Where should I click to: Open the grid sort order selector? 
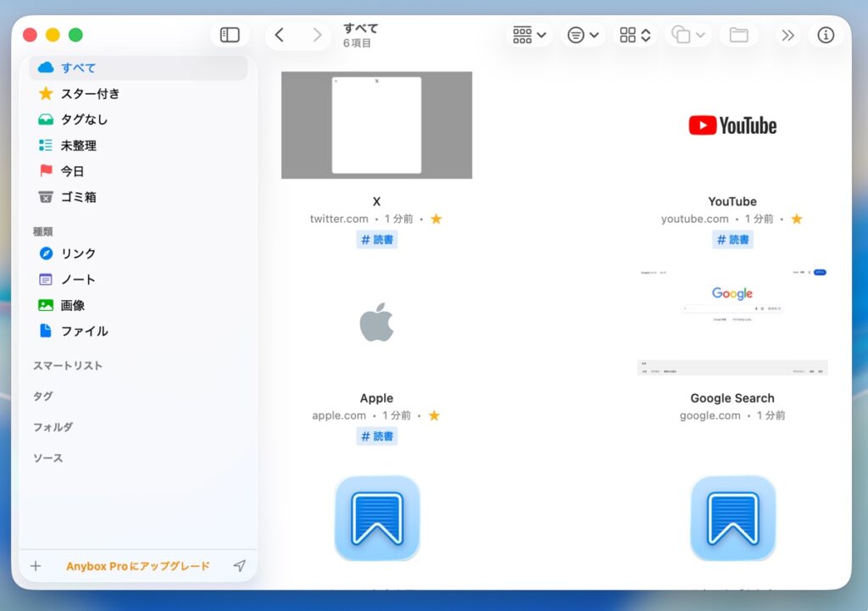click(635, 35)
